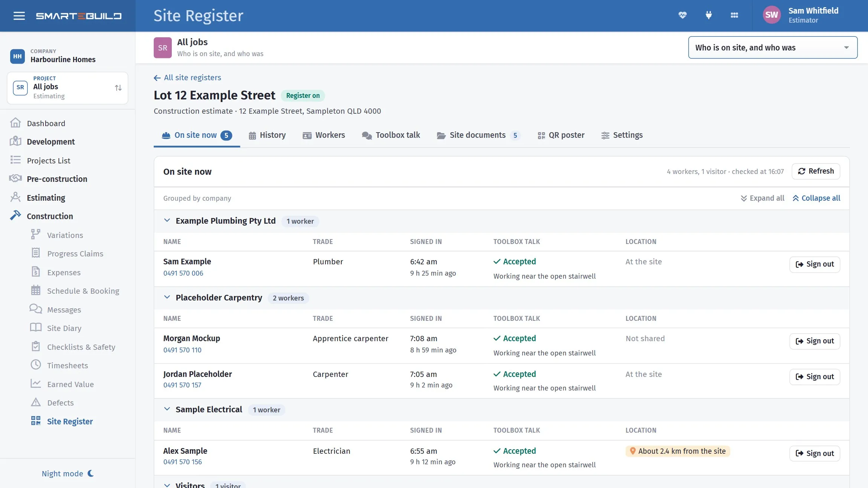Image resolution: width=868 pixels, height=488 pixels.
Task: Click Collapse all
Action: pyautogui.click(x=816, y=198)
